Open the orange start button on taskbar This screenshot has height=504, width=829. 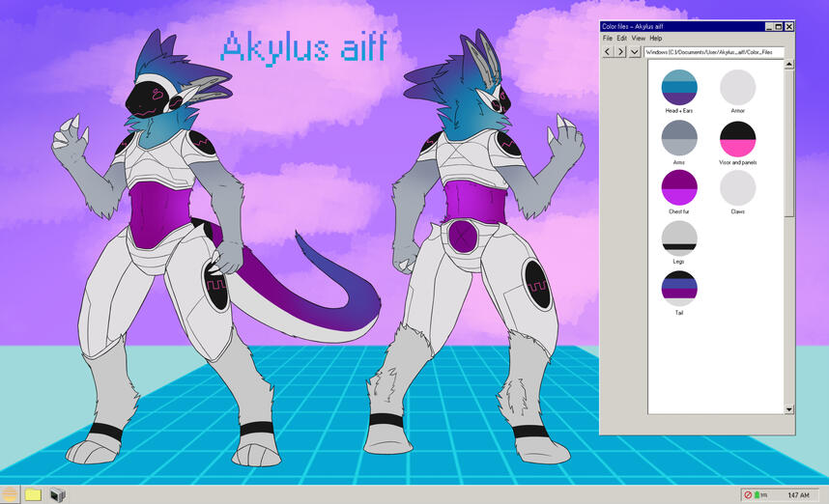(x=11, y=494)
